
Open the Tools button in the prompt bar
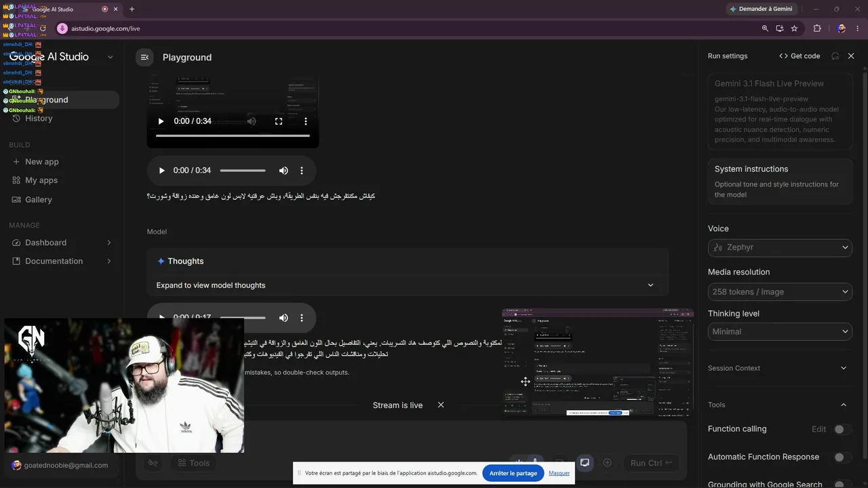(x=193, y=463)
